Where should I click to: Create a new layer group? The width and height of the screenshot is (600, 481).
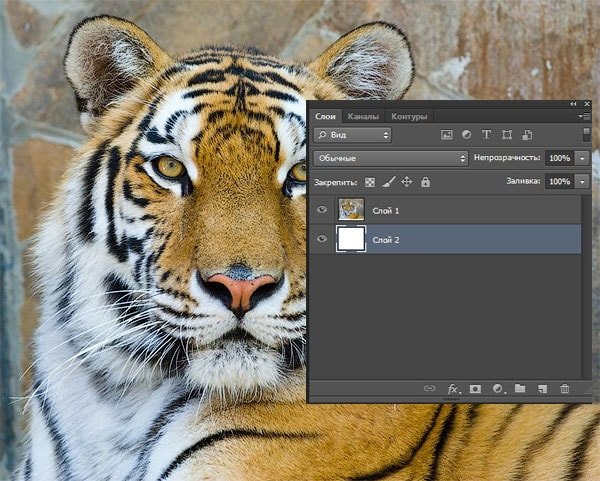(x=519, y=388)
